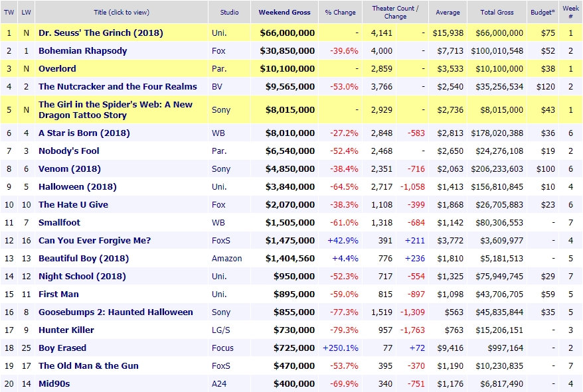Screen dimensions: 583x392
Task: Select the $66,000,000 weekend gross for The Grinch
Action: pos(288,33)
